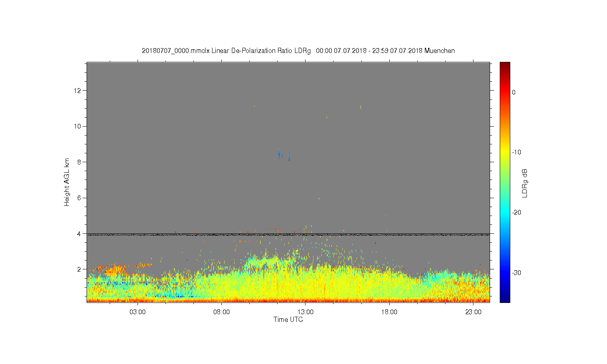The height and width of the screenshot is (364, 607).
Task: Click the colorbar value -30
Action: click(x=516, y=273)
